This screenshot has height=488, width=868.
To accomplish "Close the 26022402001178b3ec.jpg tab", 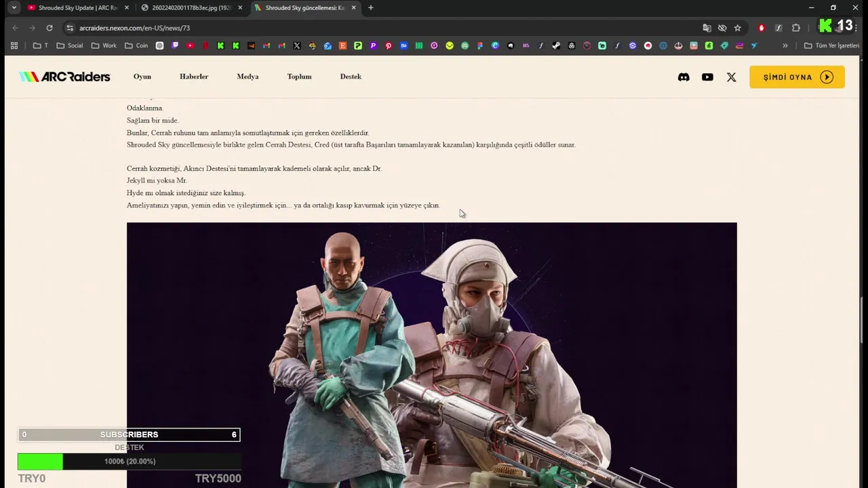I will coord(240,7).
